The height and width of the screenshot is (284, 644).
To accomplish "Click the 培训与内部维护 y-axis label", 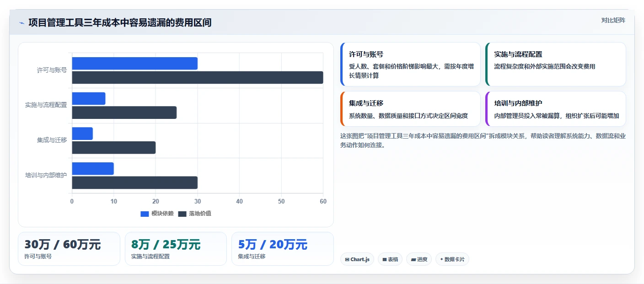I will point(46,175).
